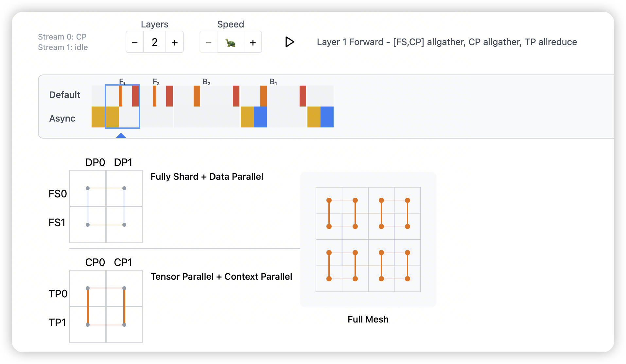626x364 pixels.
Task: Click the last blue Async block
Action: (x=327, y=117)
